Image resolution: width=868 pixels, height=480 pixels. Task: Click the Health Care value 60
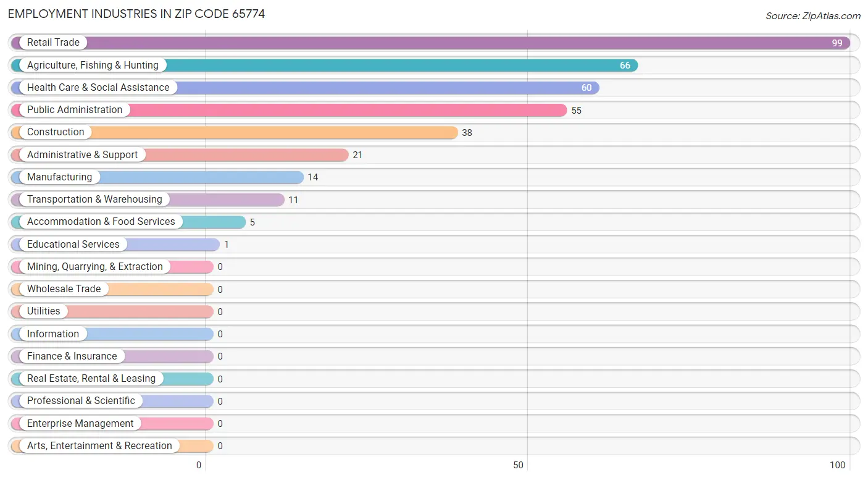pos(586,88)
